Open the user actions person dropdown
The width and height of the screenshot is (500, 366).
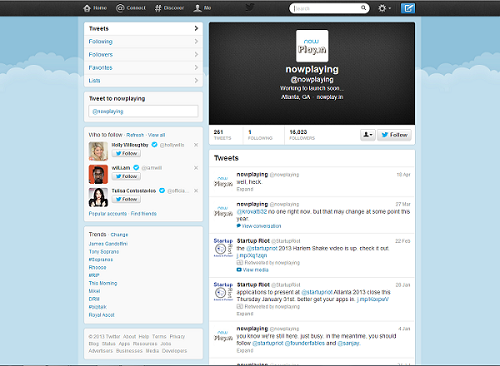click(x=368, y=135)
